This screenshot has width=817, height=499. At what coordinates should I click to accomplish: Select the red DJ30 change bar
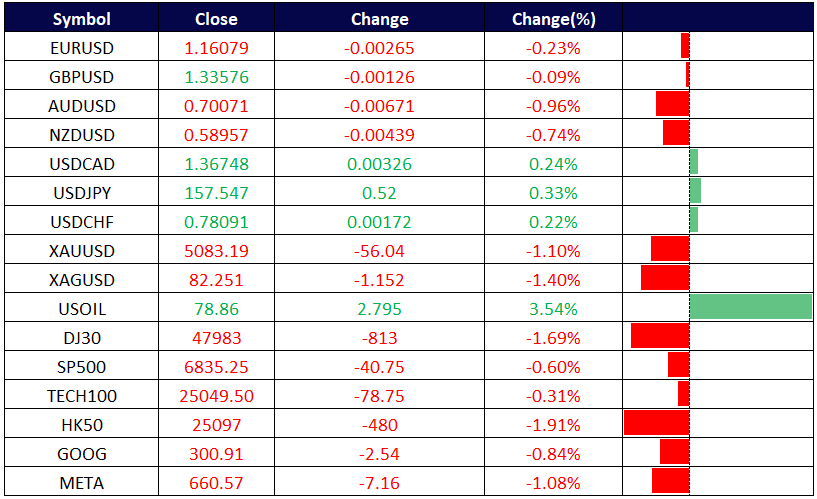(660, 336)
